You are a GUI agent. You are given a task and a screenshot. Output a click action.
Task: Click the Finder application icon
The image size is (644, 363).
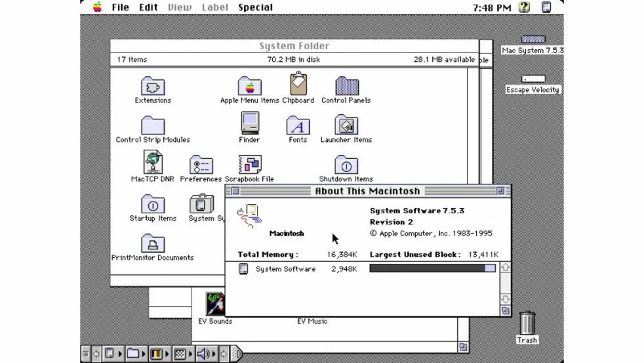(x=250, y=123)
